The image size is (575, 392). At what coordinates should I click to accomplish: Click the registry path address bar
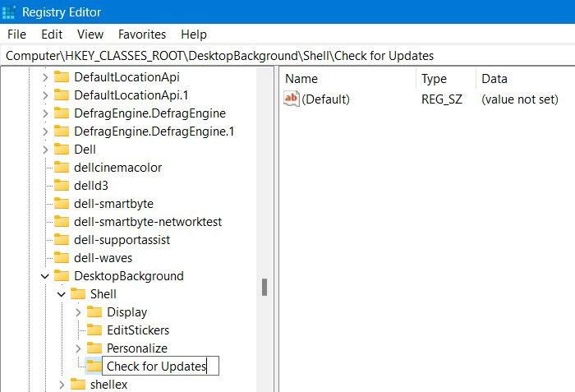tap(287, 56)
